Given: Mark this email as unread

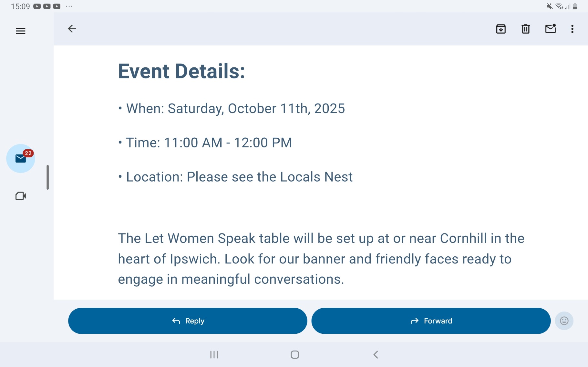Looking at the screenshot, I should point(550,29).
